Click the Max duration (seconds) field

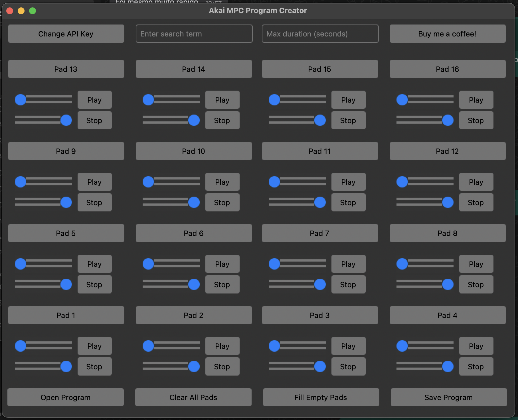click(x=320, y=34)
